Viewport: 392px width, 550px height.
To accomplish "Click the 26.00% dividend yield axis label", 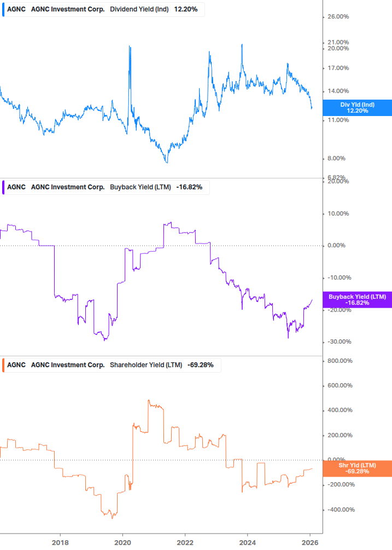I will pyautogui.click(x=338, y=17).
